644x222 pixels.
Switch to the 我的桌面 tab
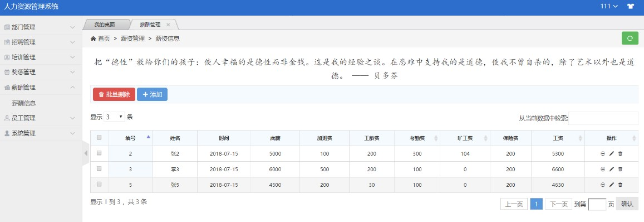[x=104, y=25]
